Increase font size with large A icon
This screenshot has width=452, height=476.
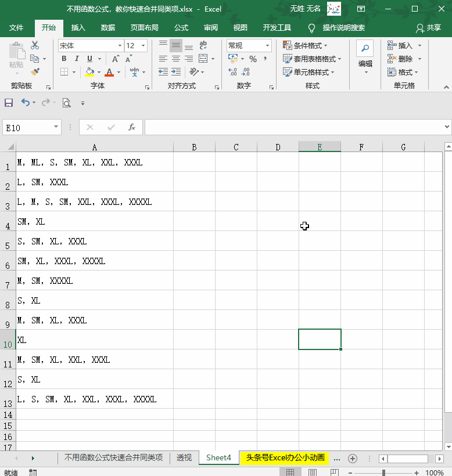click(x=116, y=59)
